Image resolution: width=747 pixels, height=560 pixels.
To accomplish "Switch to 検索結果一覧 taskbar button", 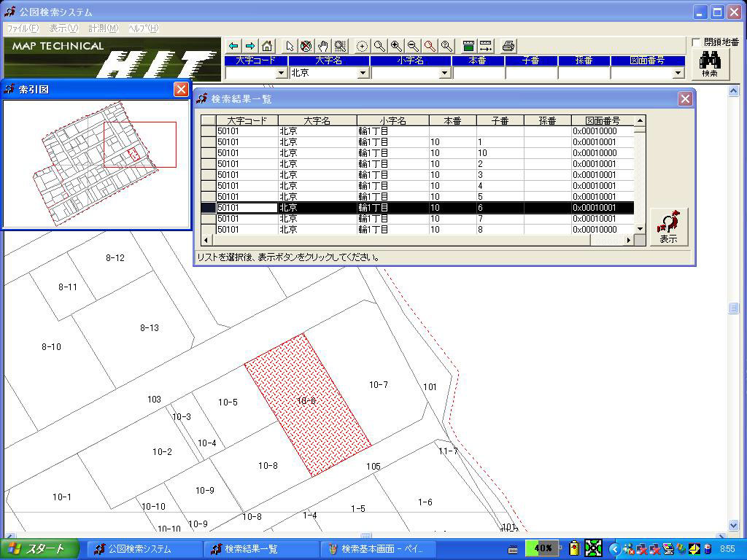I will point(262,550).
